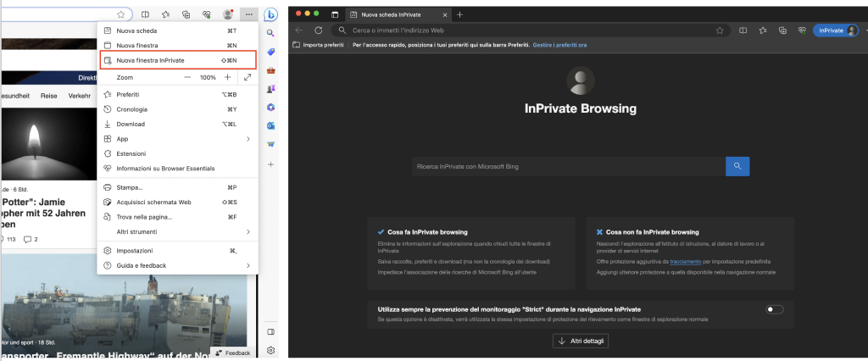Increase zoom with plus button
Viewport: 868px width, 361px height.
(x=227, y=77)
